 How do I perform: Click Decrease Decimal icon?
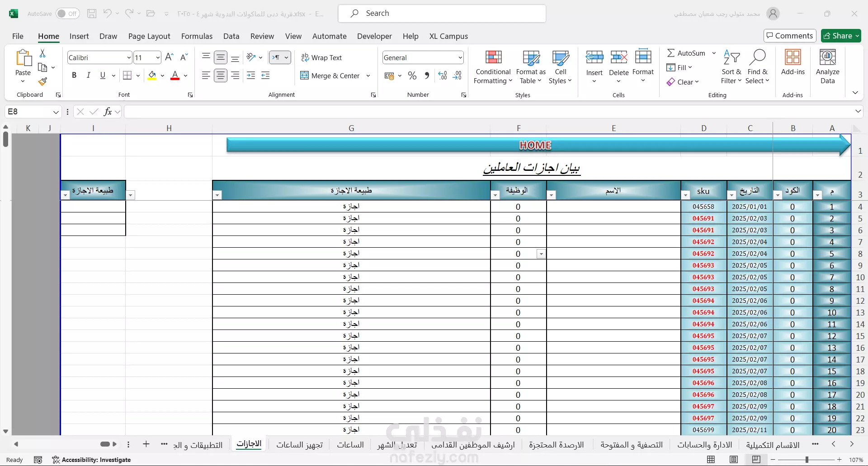(457, 75)
